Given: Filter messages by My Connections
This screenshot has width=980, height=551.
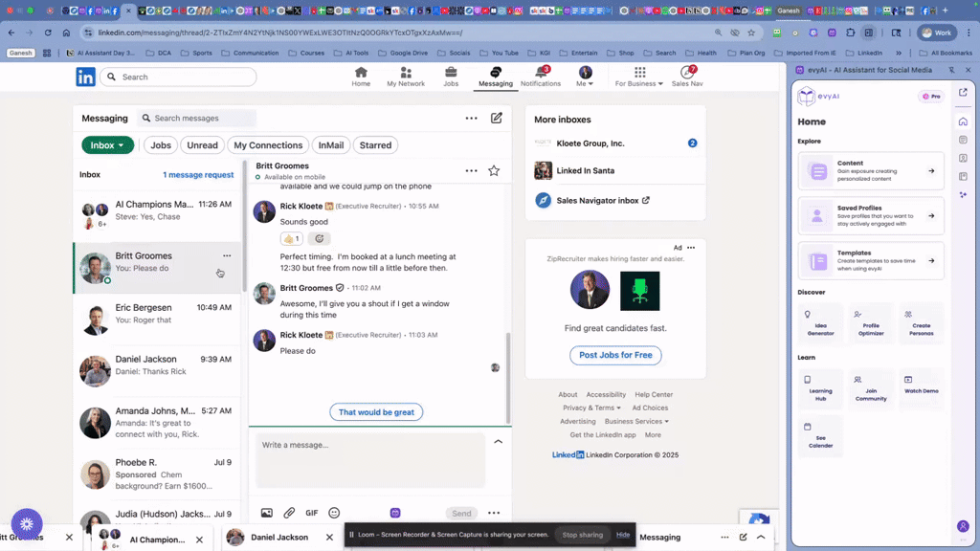Looking at the screenshot, I should click(x=268, y=145).
